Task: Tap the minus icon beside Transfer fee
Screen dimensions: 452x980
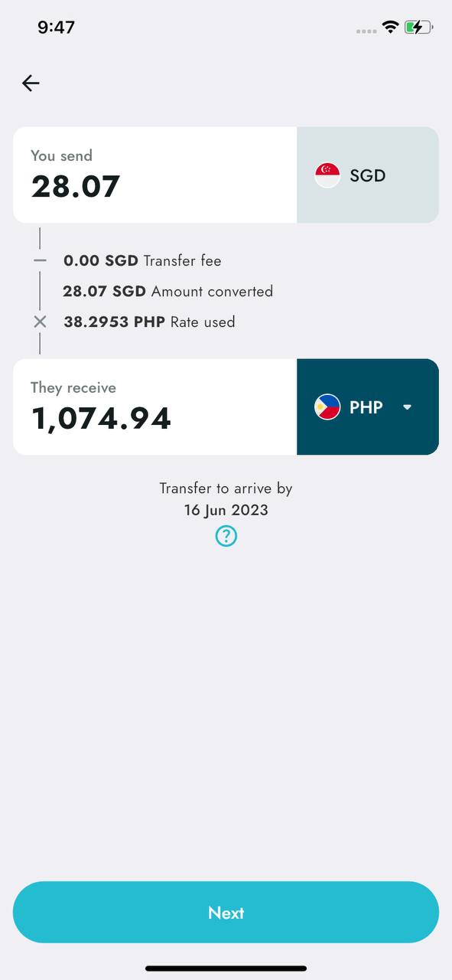Action: point(40,260)
